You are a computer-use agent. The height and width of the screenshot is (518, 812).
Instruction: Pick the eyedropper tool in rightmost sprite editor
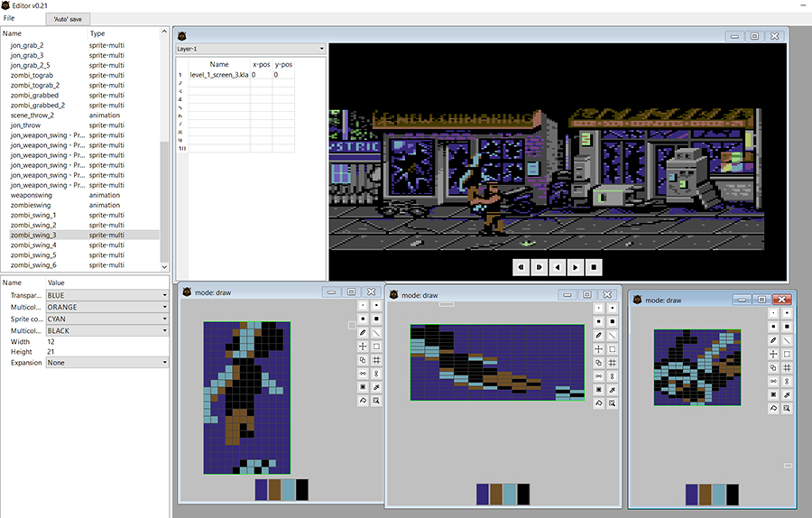788,394
